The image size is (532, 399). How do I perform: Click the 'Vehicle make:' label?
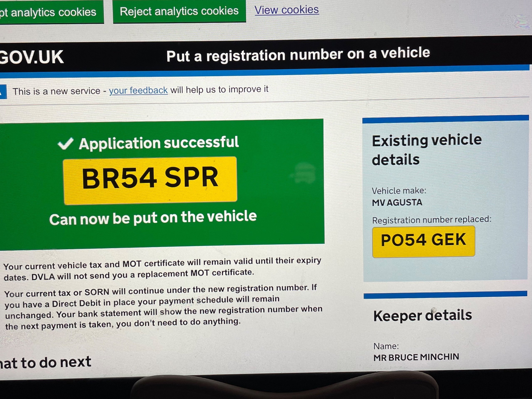[x=399, y=191]
